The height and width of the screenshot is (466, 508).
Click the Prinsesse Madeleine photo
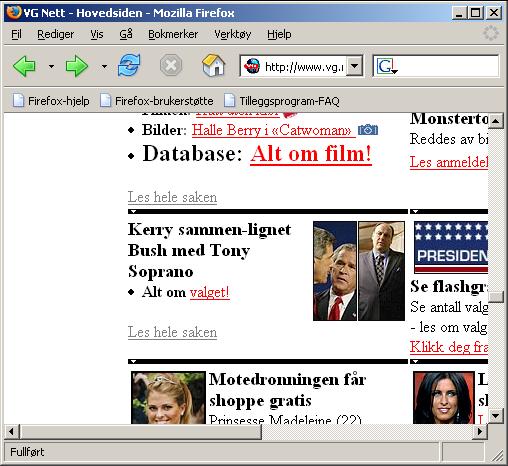coord(168,398)
